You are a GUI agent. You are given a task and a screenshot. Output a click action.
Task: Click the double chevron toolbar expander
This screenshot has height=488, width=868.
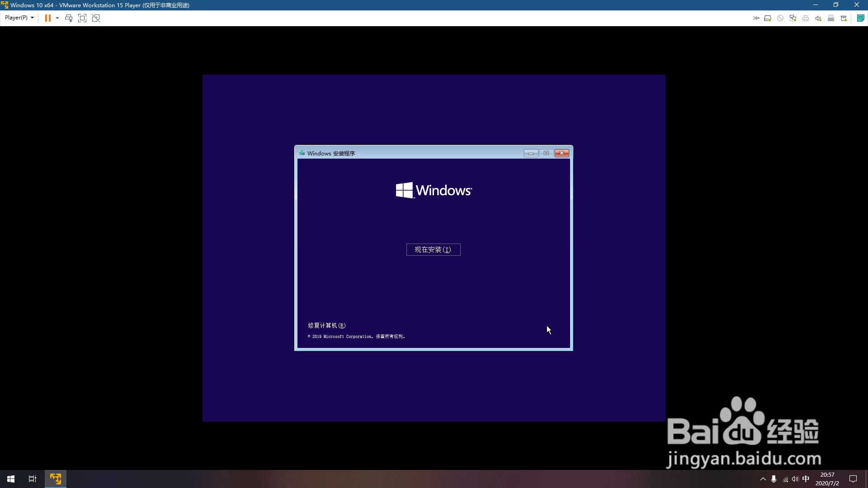[756, 18]
